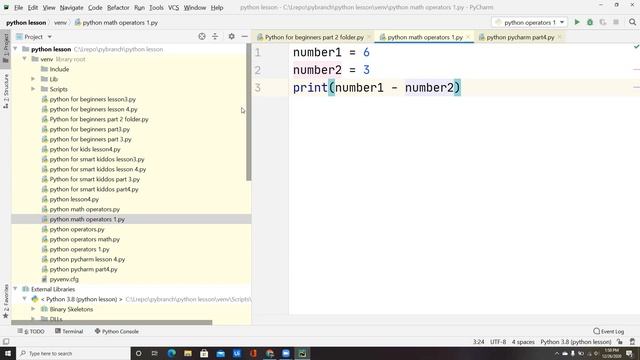Toggle tool window bars icon bottom-left
Screen dimensions: 640x360
pos(6,342)
